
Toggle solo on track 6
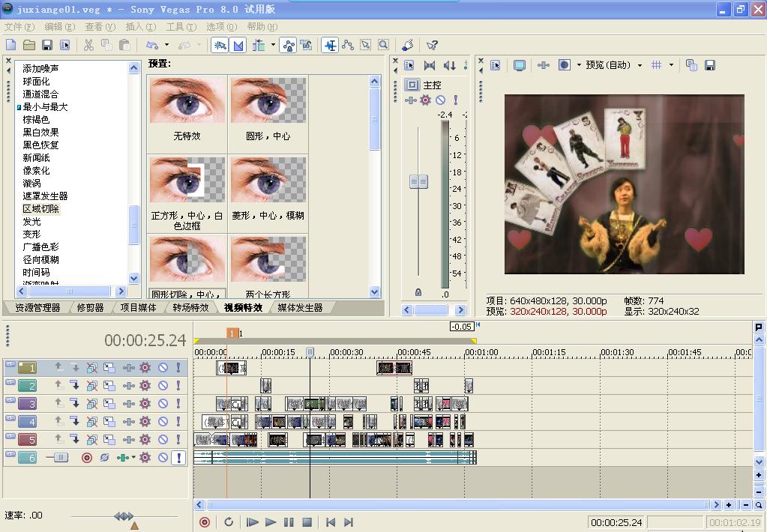click(x=178, y=458)
